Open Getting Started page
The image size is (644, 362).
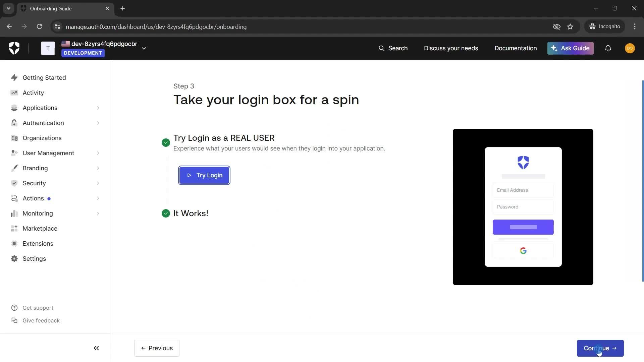(44, 78)
